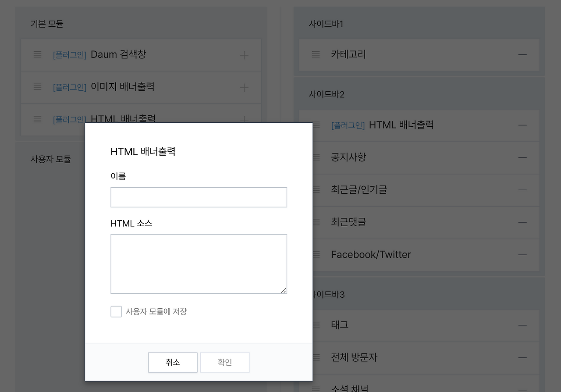Click the 이름 input field

[x=199, y=197]
